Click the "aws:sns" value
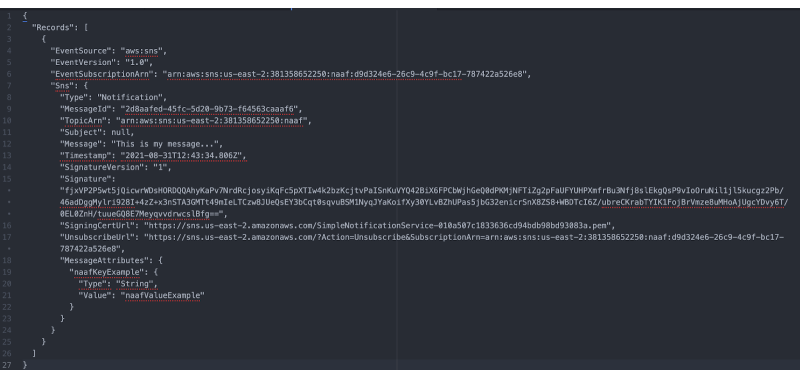Image resolution: width=800 pixels, height=370 pixels. pos(143,51)
